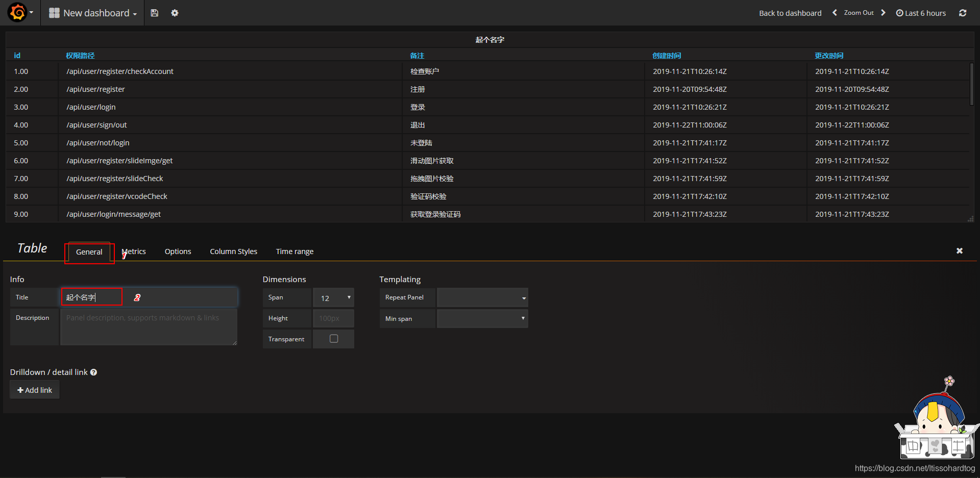The image size is (980, 478).
Task: Click the panel Title input field
Action: pos(149,297)
